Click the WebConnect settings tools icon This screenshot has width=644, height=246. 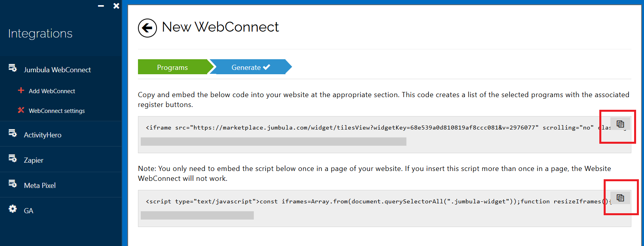[21, 110]
